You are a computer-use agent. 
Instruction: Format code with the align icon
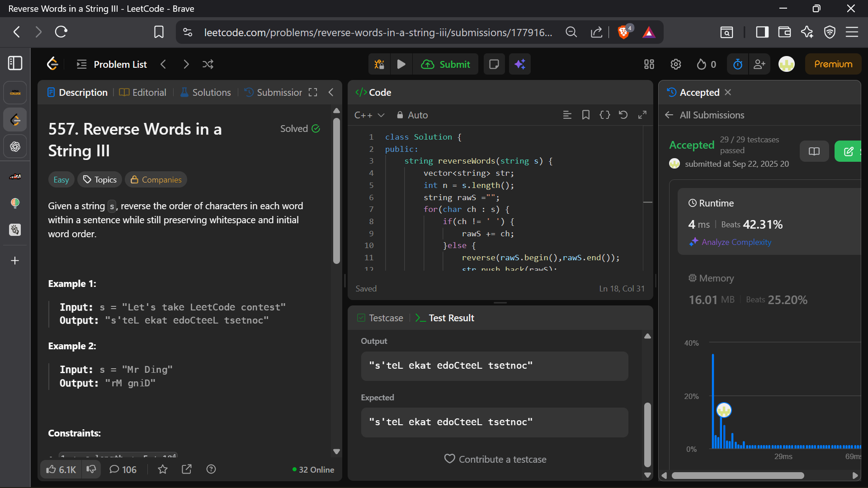click(567, 115)
